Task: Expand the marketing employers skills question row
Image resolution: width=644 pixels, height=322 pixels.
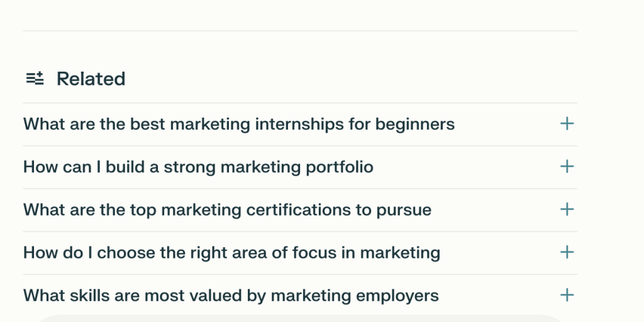Action: coord(300,295)
